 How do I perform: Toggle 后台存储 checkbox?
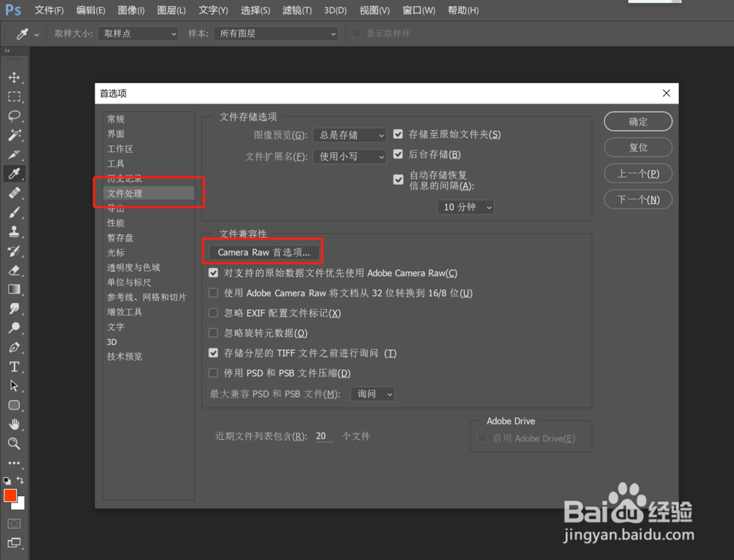tap(398, 154)
